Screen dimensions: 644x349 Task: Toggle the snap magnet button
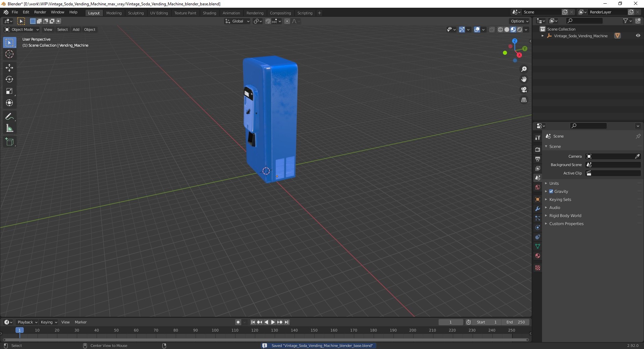pos(268,21)
